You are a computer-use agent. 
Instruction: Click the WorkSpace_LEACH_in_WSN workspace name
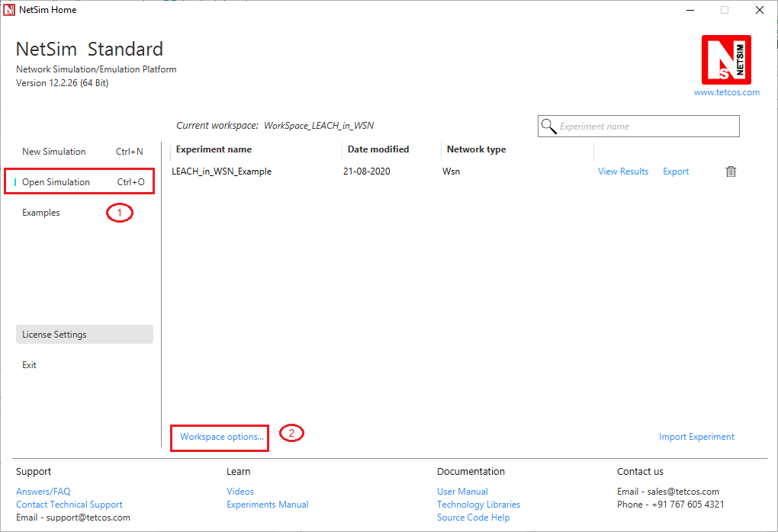coord(319,126)
